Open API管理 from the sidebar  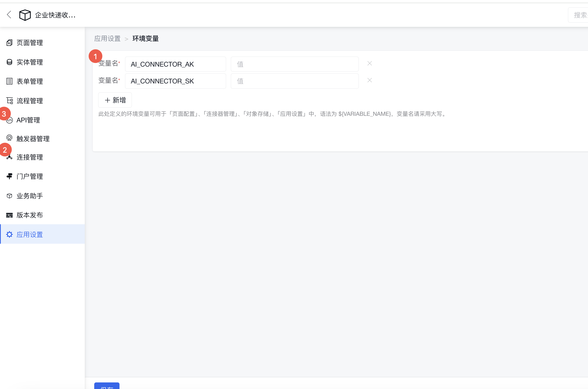pos(28,120)
